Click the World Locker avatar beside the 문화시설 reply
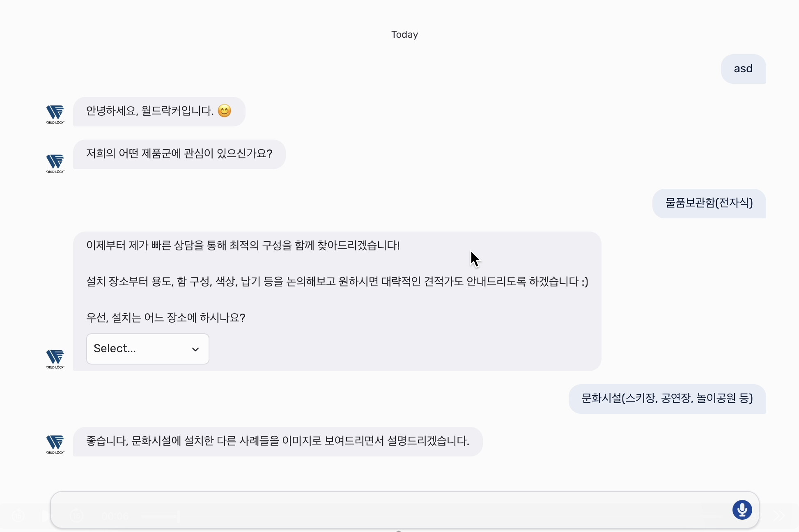The width and height of the screenshot is (799, 532). coord(55,443)
